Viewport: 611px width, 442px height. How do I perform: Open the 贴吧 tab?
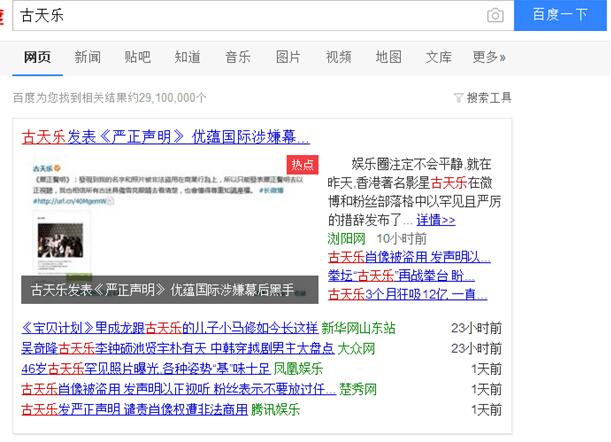(x=138, y=57)
